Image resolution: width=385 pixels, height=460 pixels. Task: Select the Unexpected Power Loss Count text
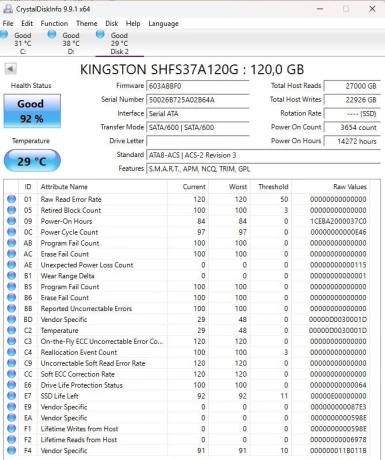[87, 265]
